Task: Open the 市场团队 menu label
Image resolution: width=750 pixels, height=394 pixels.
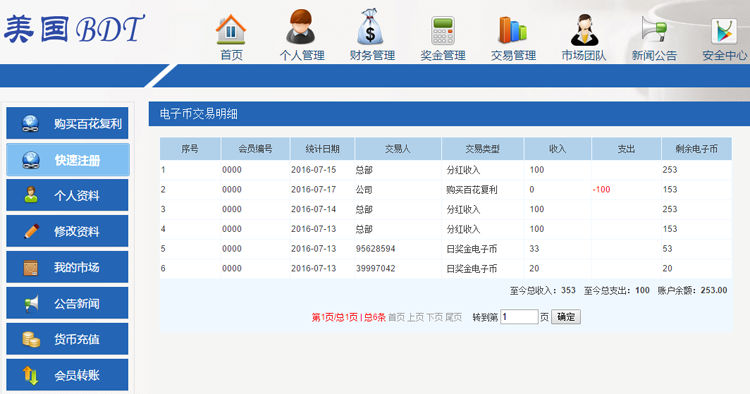Action: (x=584, y=55)
